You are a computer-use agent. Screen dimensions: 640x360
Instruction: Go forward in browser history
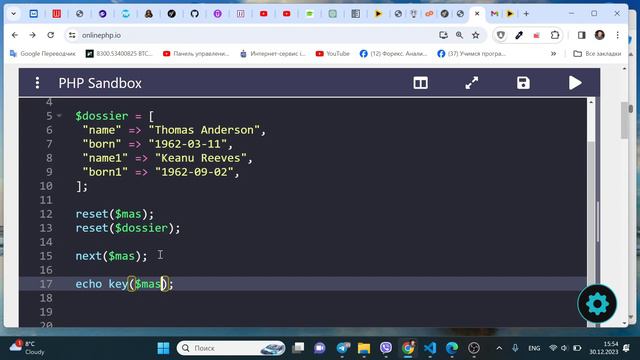click(x=32, y=35)
